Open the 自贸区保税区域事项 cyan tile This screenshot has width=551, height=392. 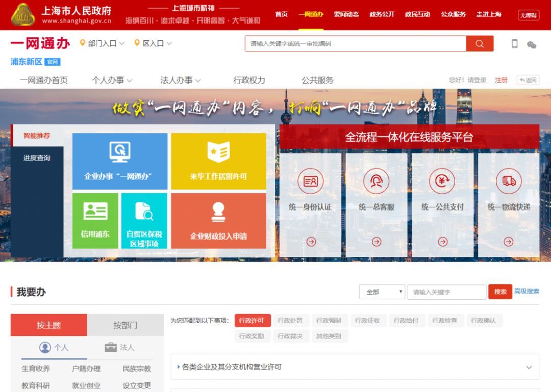coord(144,221)
